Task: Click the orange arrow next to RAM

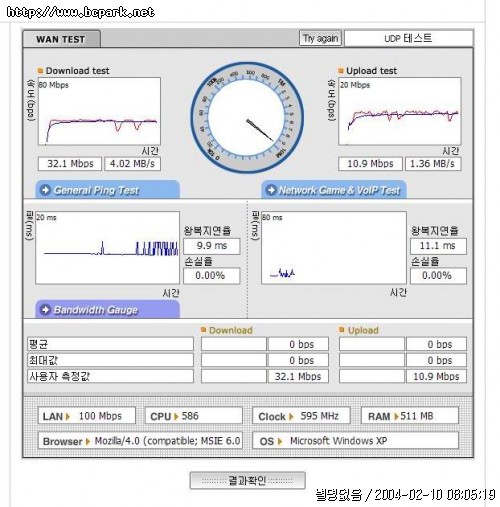Action: (396, 416)
